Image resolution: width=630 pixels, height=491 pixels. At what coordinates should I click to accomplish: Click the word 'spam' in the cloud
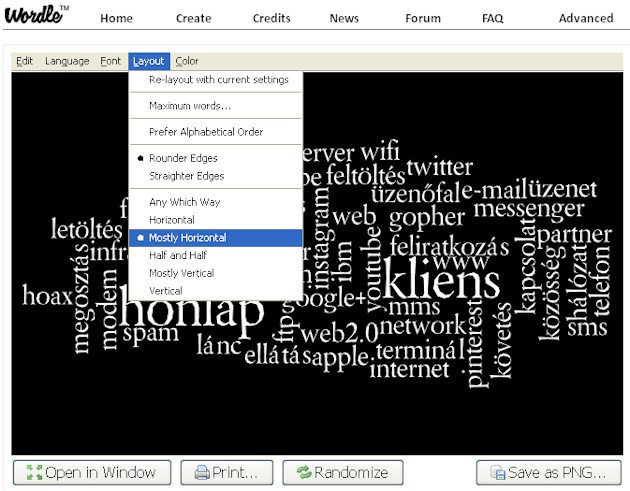point(151,335)
